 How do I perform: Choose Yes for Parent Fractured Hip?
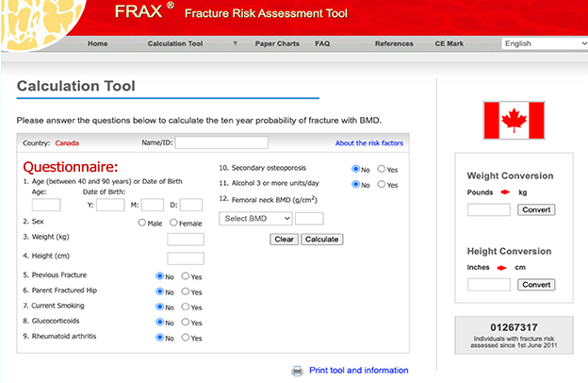coord(186,291)
